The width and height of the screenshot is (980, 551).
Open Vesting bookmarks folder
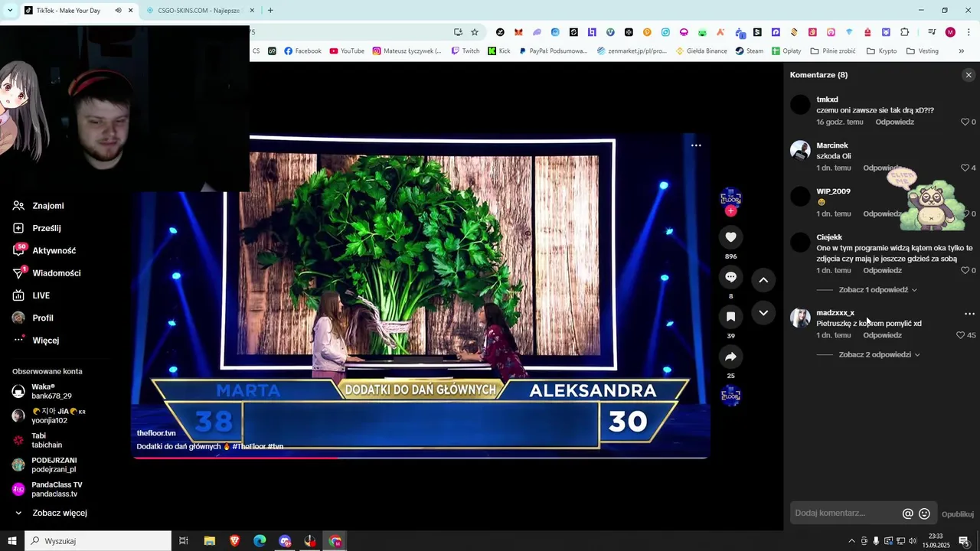(x=922, y=51)
